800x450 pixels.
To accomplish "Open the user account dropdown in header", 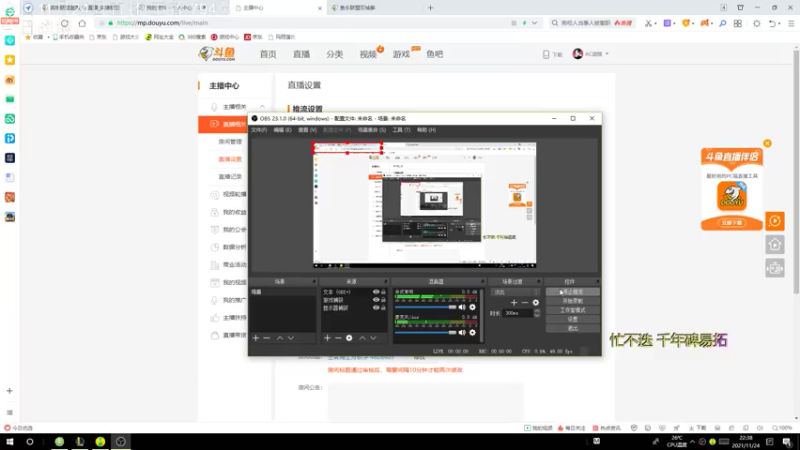I will pyautogui.click(x=591, y=54).
